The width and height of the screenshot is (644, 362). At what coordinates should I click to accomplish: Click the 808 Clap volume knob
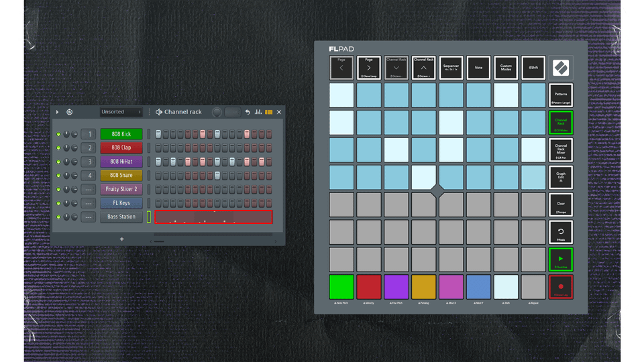pyautogui.click(x=74, y=147)
